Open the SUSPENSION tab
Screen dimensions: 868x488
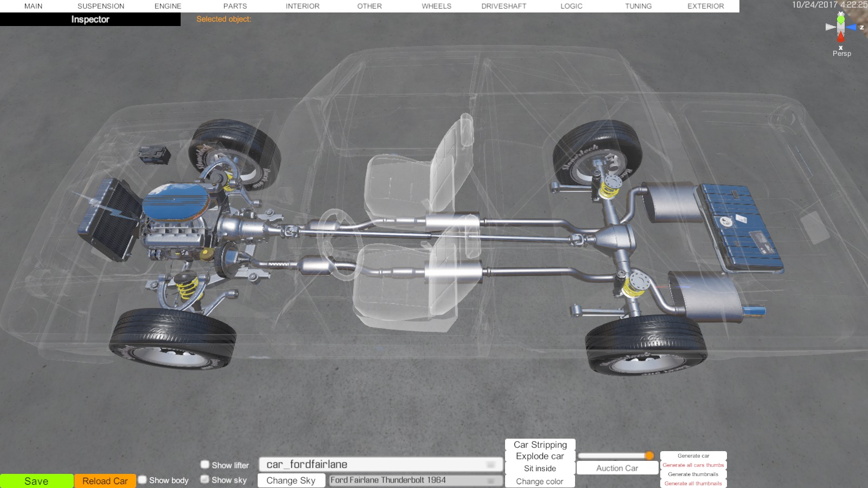[x=101, y=7]
